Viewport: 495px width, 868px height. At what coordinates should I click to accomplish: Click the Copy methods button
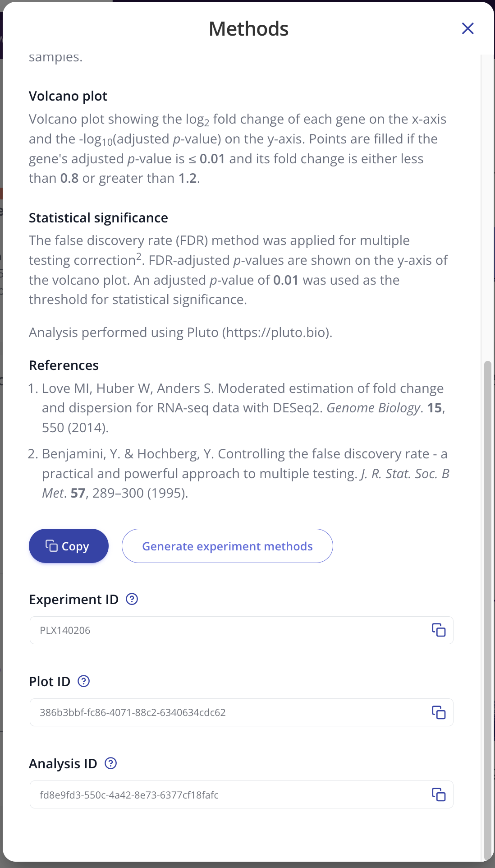pos(69,546)
